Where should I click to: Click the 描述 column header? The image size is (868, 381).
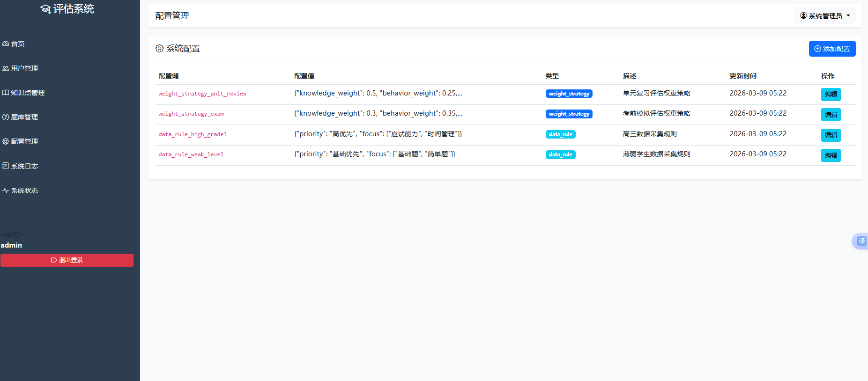pyautogui.click(x=630, y=76)
